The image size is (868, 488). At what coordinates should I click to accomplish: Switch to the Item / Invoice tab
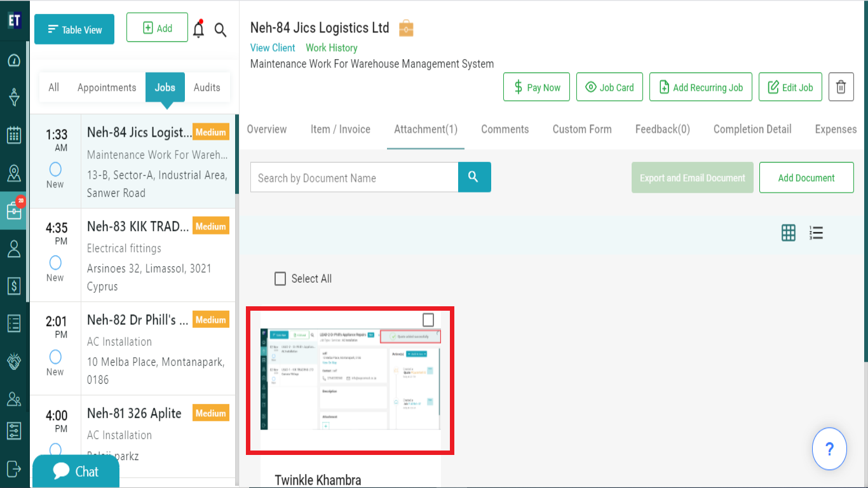[x=341, y=129]
